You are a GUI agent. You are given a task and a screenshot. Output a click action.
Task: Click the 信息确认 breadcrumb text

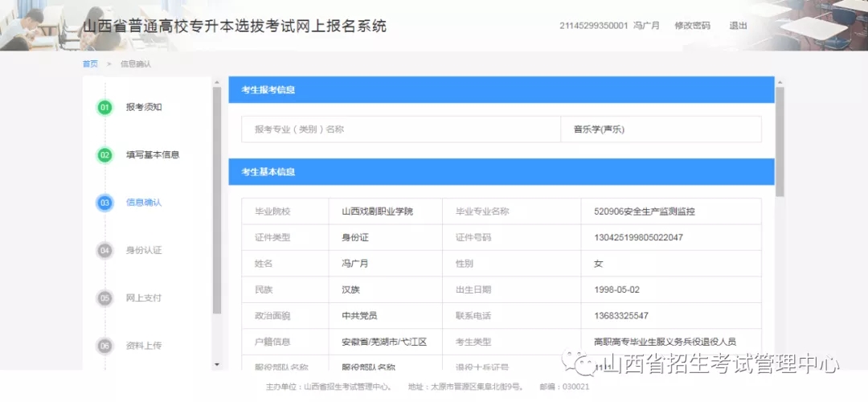[136, 64]
